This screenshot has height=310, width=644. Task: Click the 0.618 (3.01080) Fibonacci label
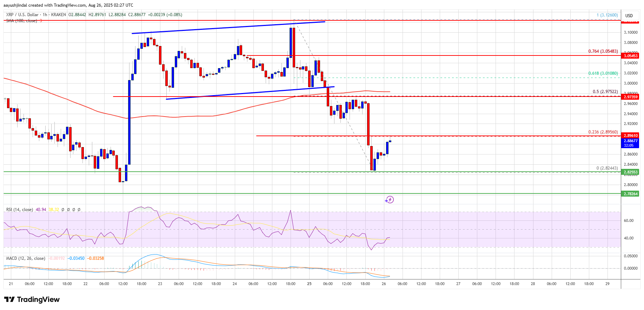(x=603, y=73)
